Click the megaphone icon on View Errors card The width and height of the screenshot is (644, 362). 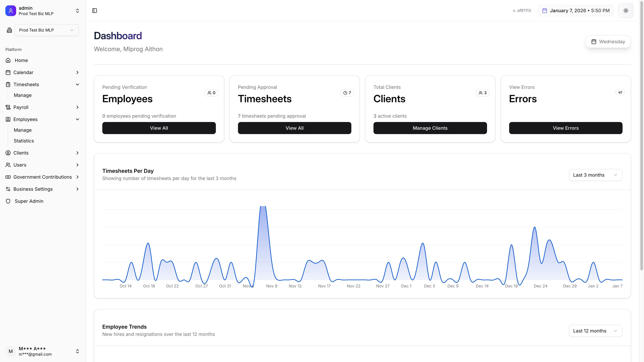[x=620, y=92]
